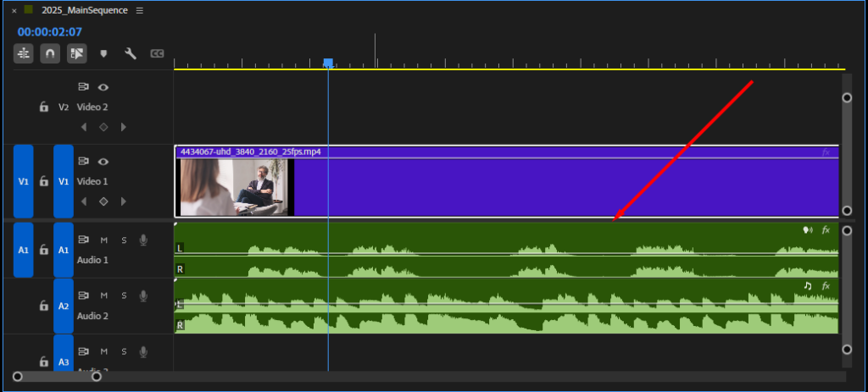Mute the Audio 3 track
Screen dimensions: 868x392
[103, 351]
